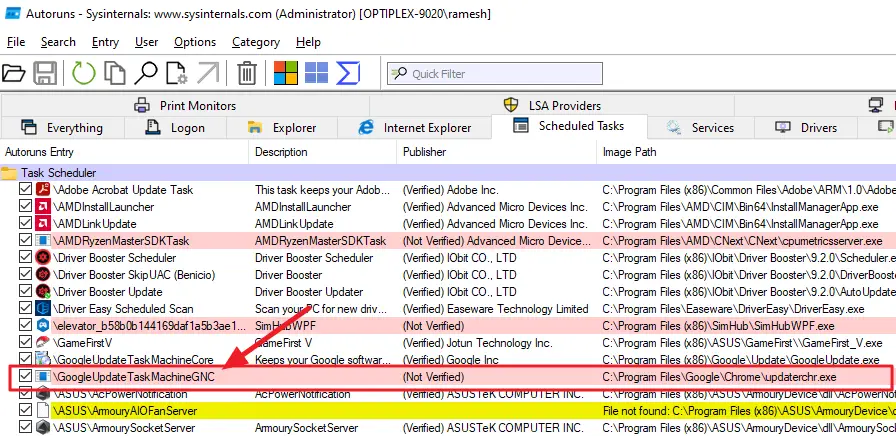Viewport: 896px width, 436px height.
Task: Click Adobe Acrobat Update Task red icon
Action: tap(43, 190)
